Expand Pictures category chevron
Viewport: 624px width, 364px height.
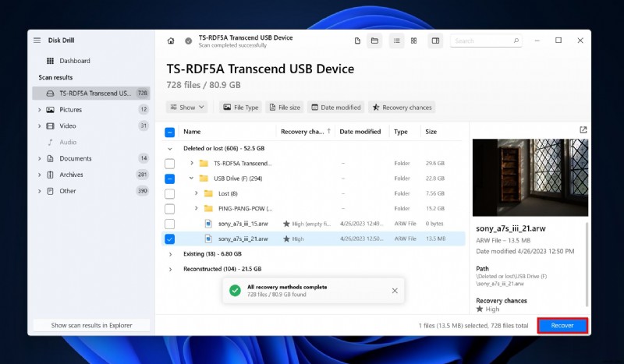point(39,109)
